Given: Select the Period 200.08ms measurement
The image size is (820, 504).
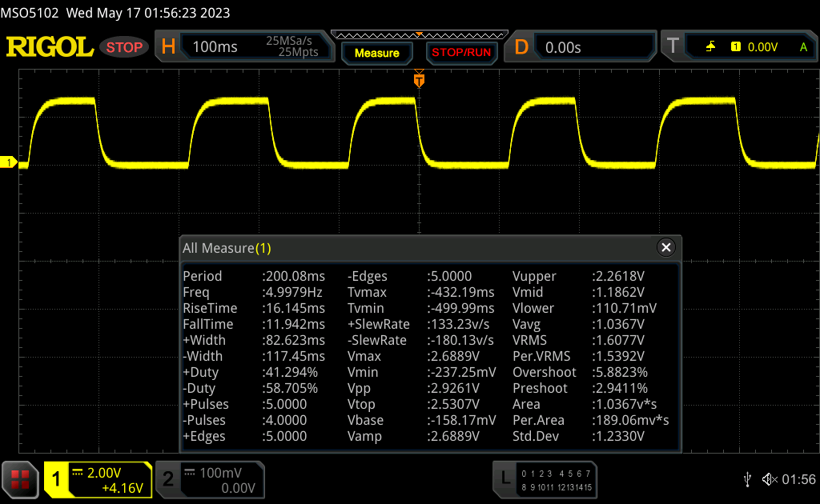Looking at the screenshot, I should pos(254,276).
